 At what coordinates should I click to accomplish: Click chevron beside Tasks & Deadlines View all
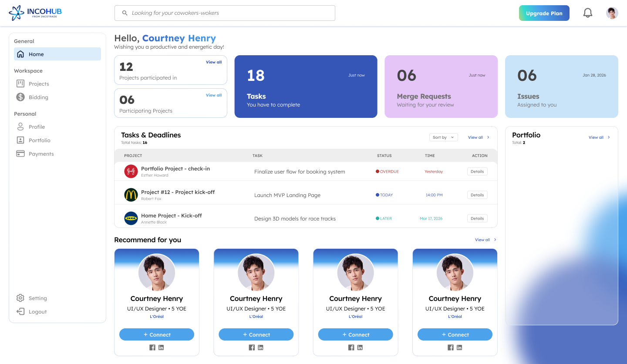tap(488, 137)
